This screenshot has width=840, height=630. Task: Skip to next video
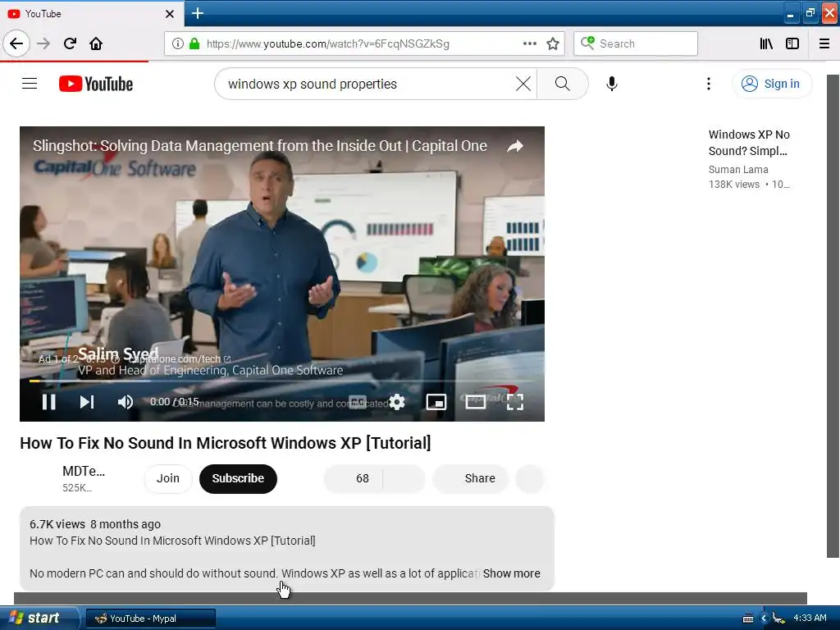click(x=87, y=402)
